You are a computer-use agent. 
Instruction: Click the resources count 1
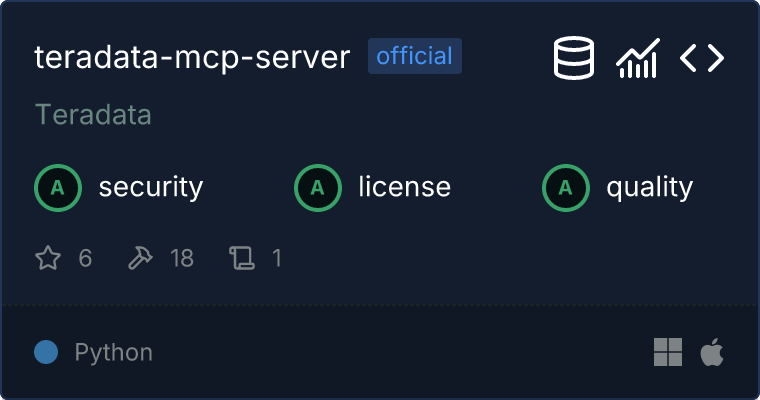point(277,258)
